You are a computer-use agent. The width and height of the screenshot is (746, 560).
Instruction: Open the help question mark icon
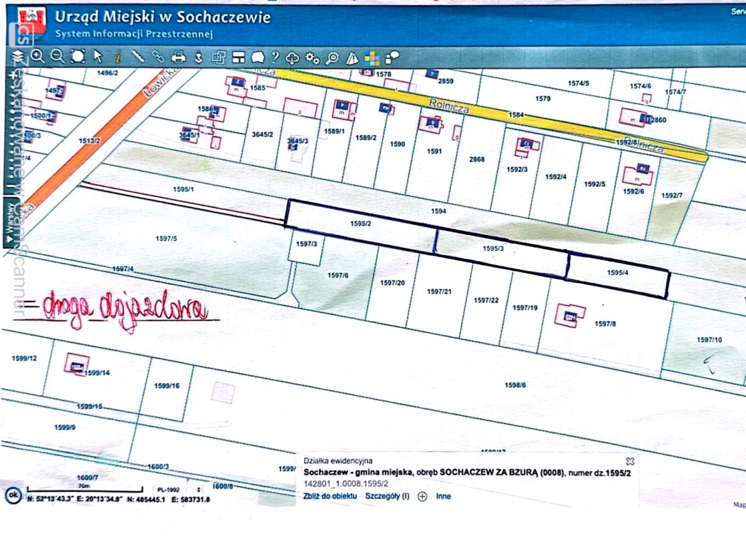pyautogui.click(x=275, y=57)
